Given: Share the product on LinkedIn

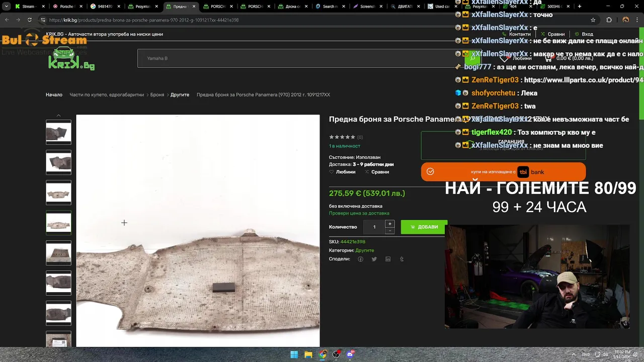Looking at the screenshot, I should 388,259.
